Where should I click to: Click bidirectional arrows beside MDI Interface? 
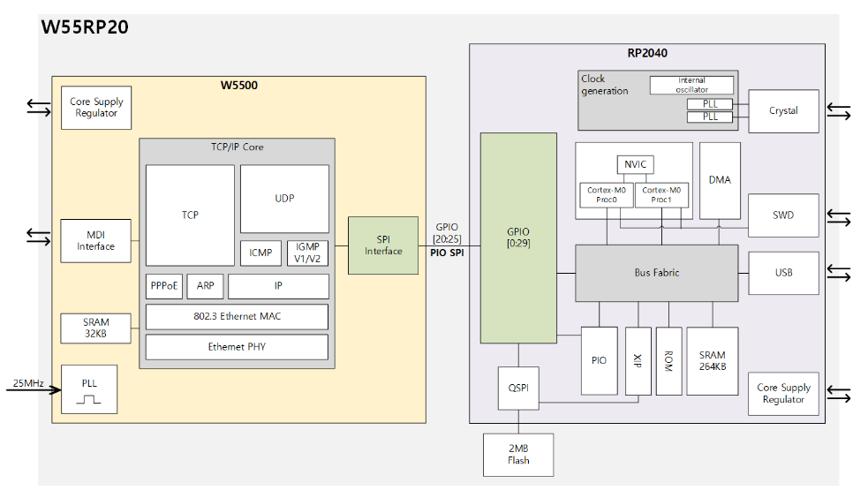(39, 237)
